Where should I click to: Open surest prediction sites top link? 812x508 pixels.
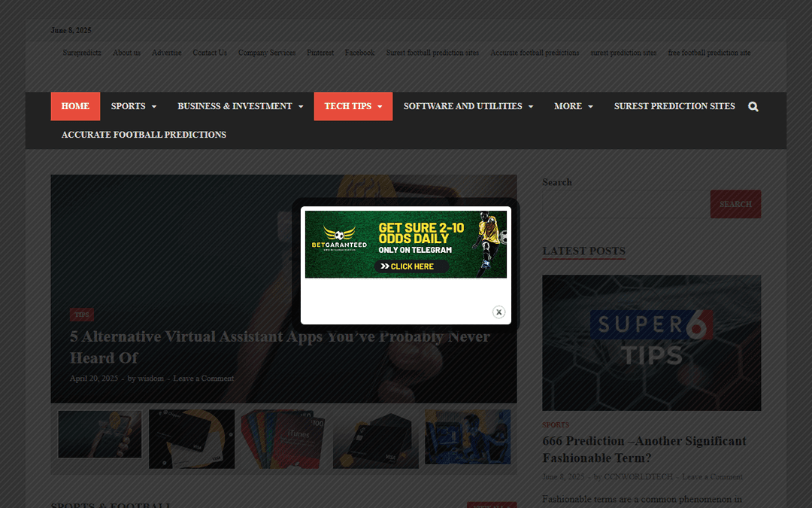[623, 53]
